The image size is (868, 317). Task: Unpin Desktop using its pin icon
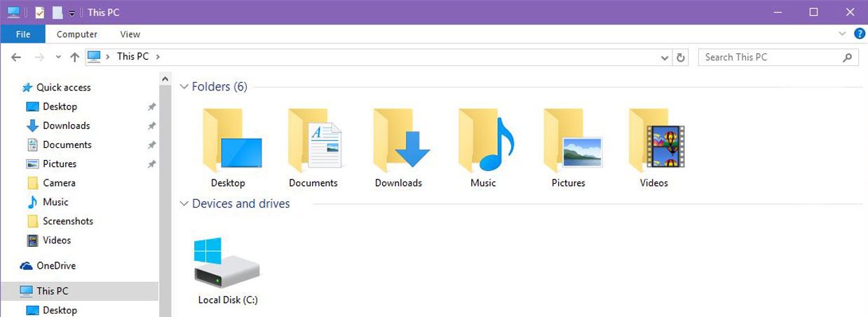(151, 107)
